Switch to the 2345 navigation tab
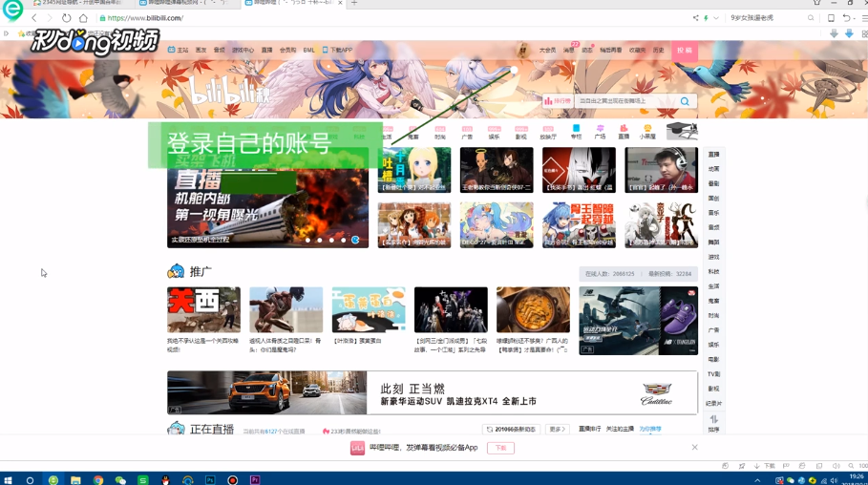Viewport: 868px width, 485px height. [x=77, y=3]
